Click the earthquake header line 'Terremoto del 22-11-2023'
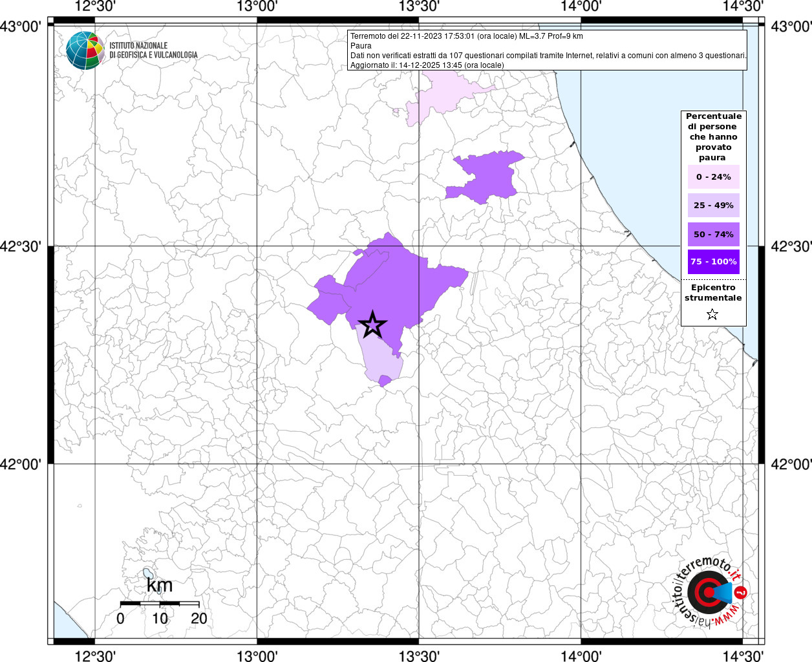Screen dimensions: 812x662 pos(467,36)
